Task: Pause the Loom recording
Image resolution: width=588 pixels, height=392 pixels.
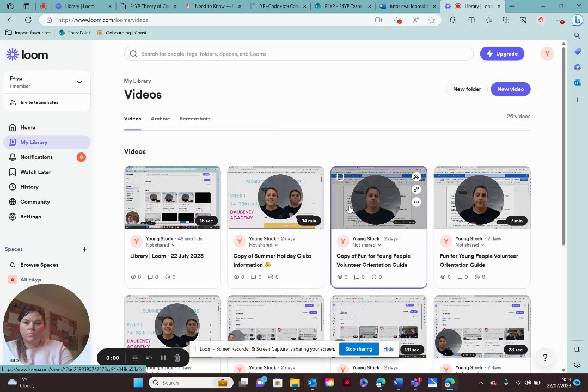Action: pos(163,358)
